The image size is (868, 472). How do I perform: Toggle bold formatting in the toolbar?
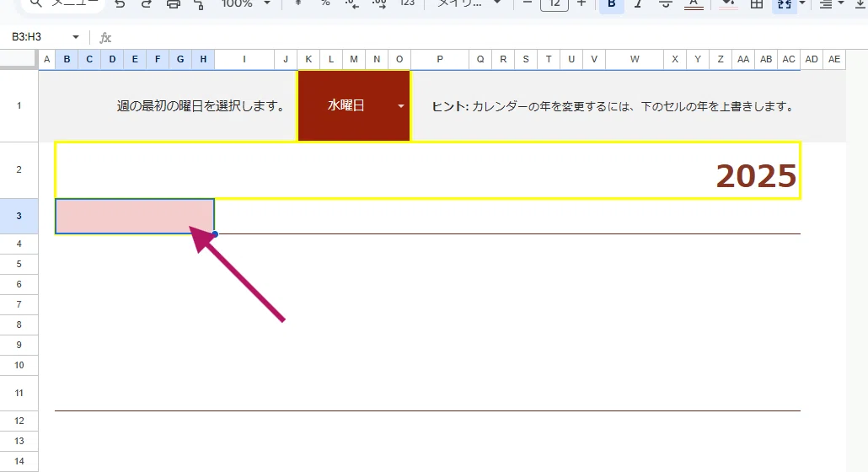pos(612,4)
